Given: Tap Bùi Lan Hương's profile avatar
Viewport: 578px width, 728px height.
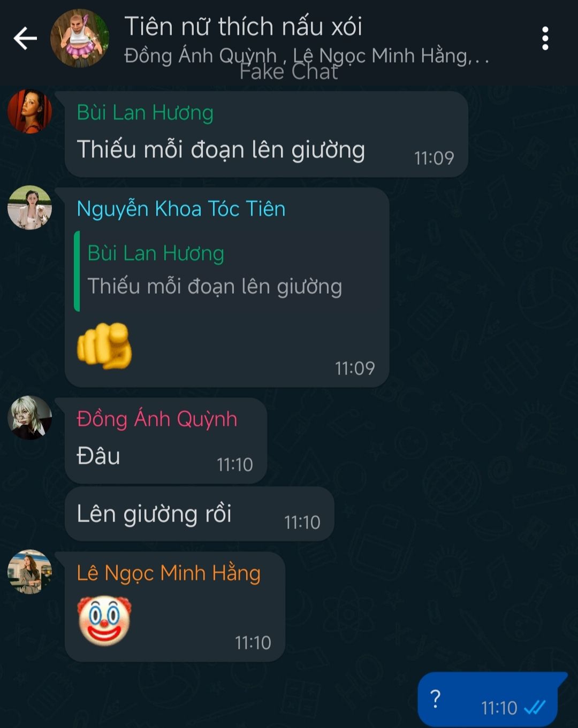Looking at the screenshot, I should click(30, 111).
